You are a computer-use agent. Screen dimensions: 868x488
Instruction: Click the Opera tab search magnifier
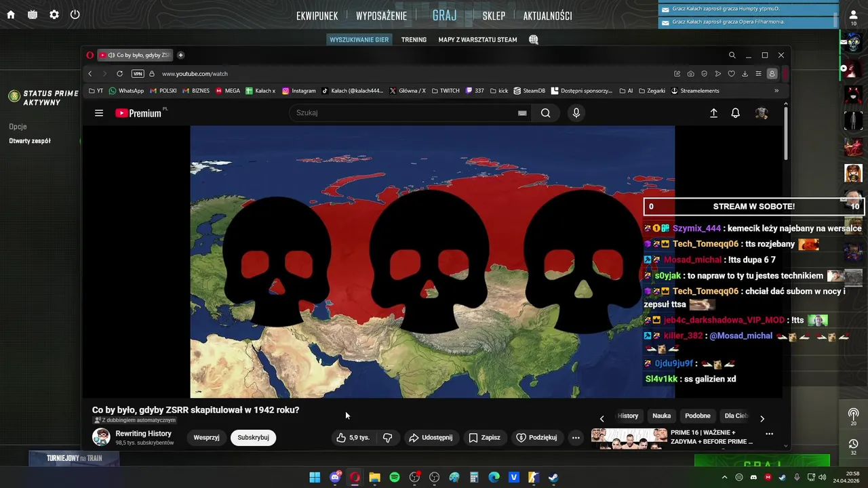[732, 55]
